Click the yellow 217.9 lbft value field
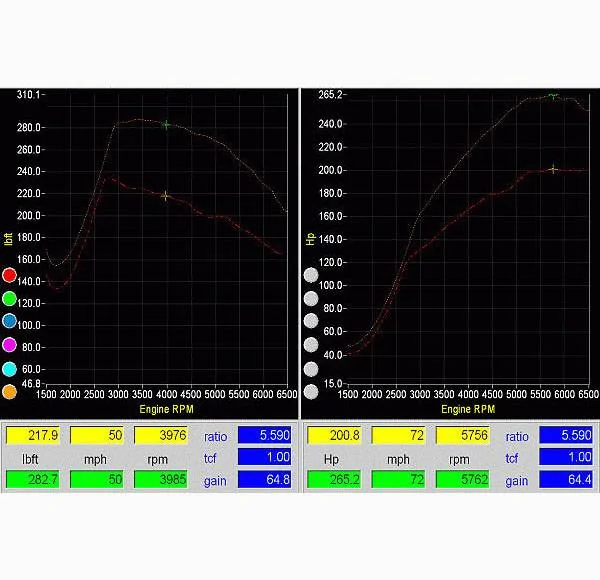The image size is (600, 580). [x=32, y=436]
